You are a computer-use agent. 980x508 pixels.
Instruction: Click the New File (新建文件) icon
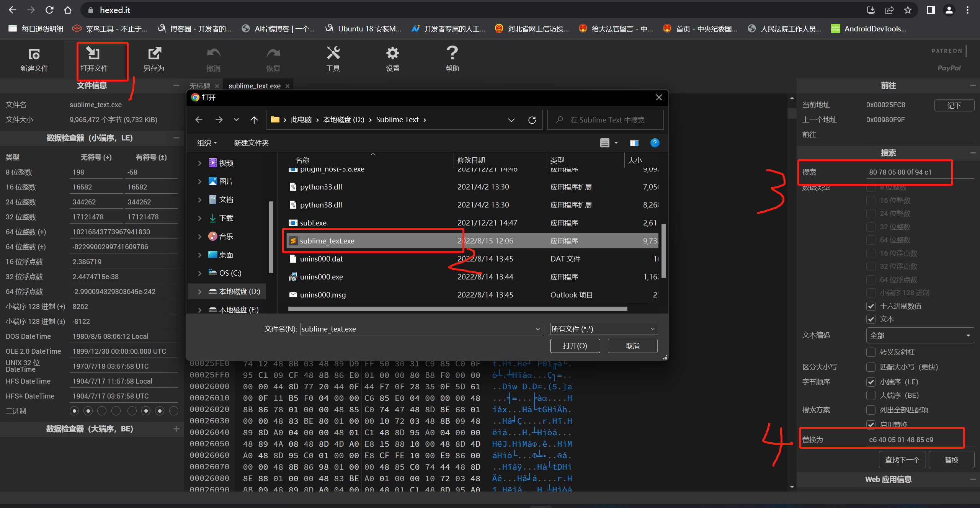click(x=34, y=55)
